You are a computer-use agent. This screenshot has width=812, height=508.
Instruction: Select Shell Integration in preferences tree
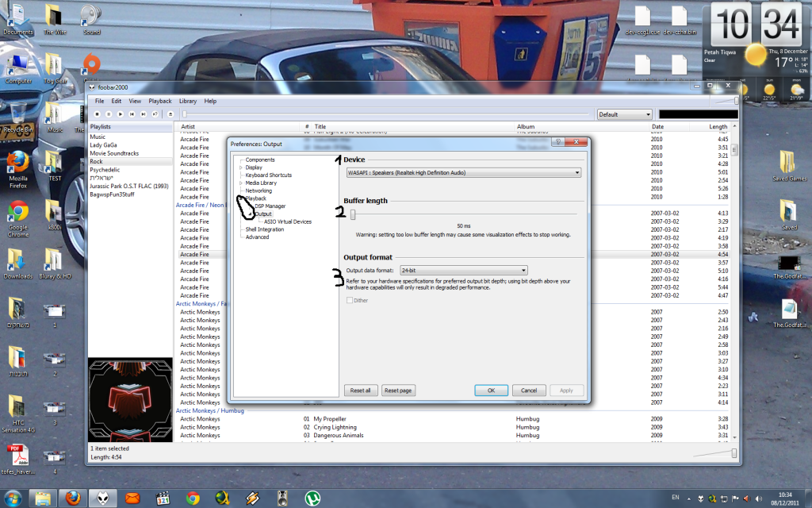[265, 229]
